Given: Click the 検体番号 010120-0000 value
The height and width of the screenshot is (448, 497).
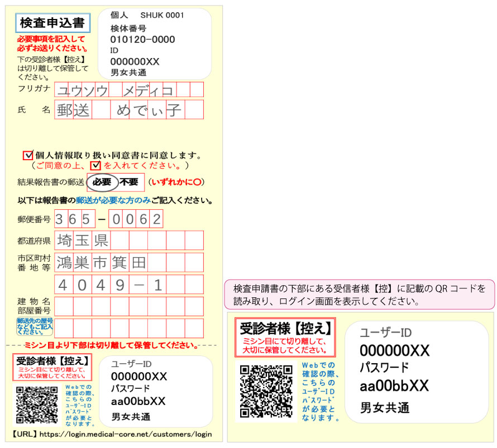Looking at the screenshot, I should coord(142,40).
